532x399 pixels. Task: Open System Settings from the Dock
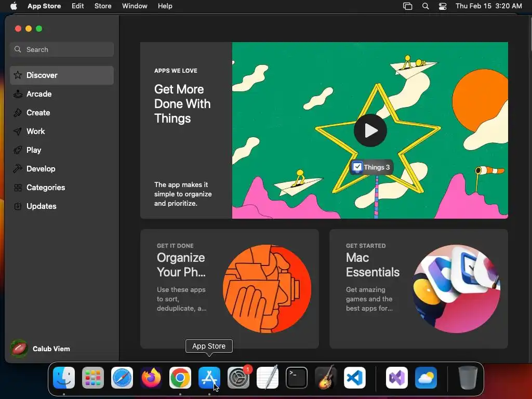point(238,378)
